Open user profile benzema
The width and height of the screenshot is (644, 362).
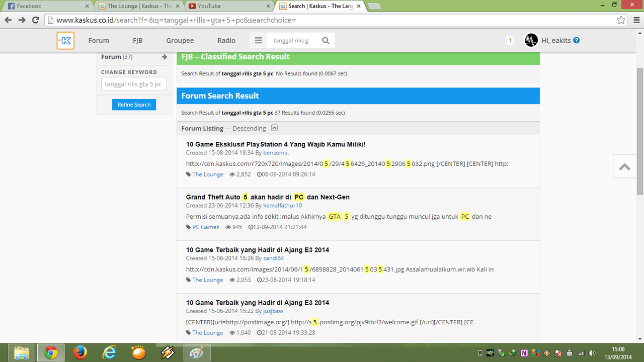point(276,153)
